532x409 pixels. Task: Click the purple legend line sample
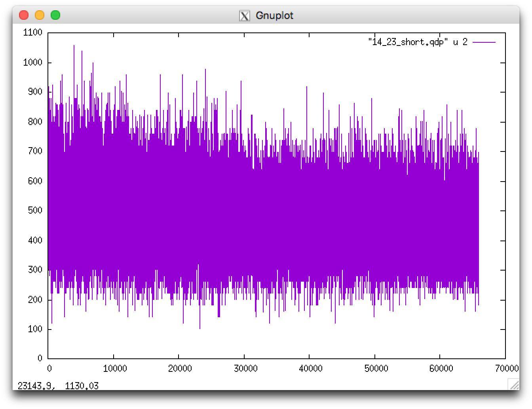485,42
